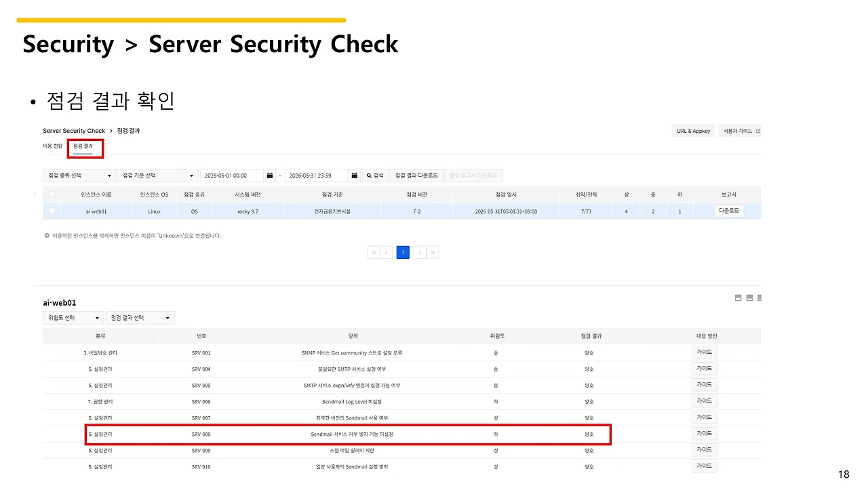Image resolution: width=868 pixels, height=488 pixels.
Task: Click the ai-web01 detail section heading
Action: (x=59, y=302)
